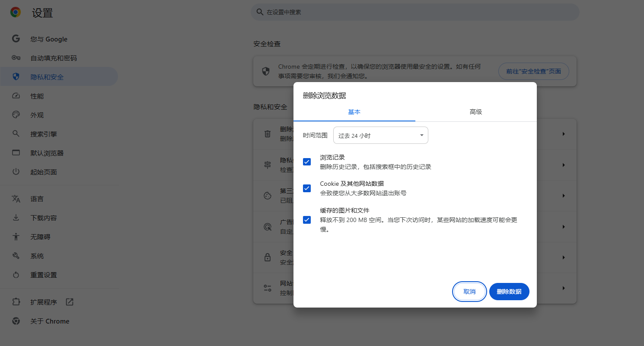
Task: Click the external link icon beside 扩展程序
Action: tap(70, 302)
